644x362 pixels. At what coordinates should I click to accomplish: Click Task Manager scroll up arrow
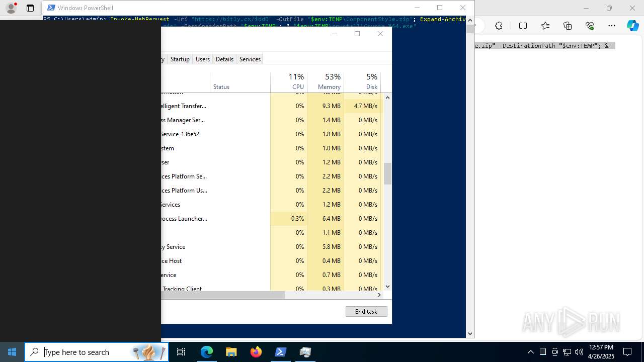point(387,97)
